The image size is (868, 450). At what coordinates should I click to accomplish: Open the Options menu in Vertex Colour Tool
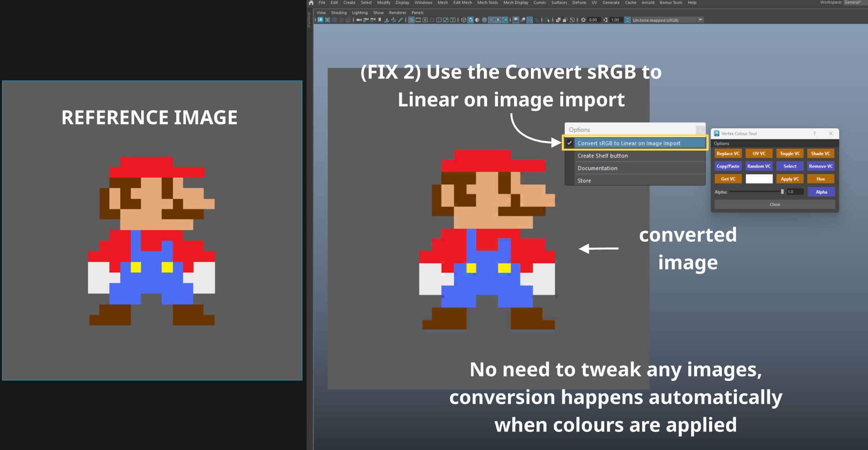click(x=722, y=143)
